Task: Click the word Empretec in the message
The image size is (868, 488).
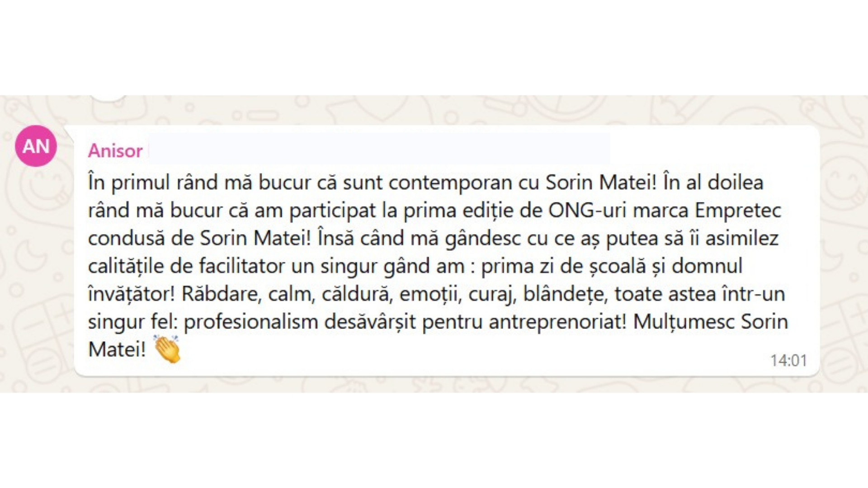Action: point(738,211)
